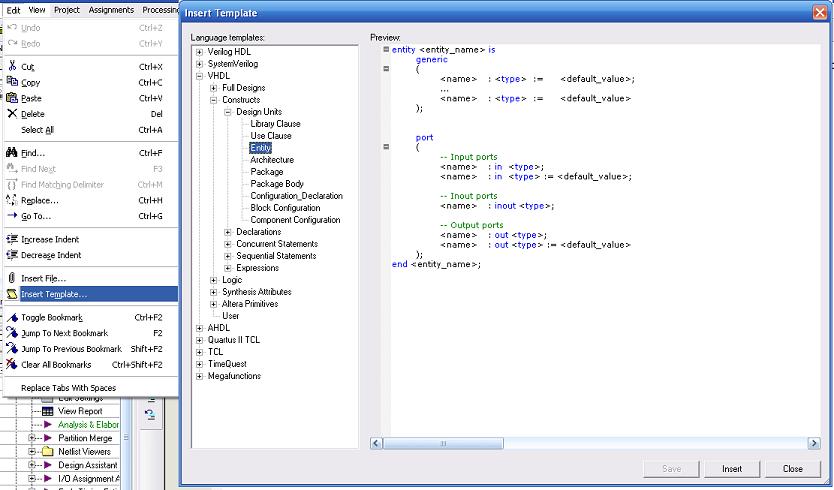Click the red X Delete icon

(x=12, y=114)
